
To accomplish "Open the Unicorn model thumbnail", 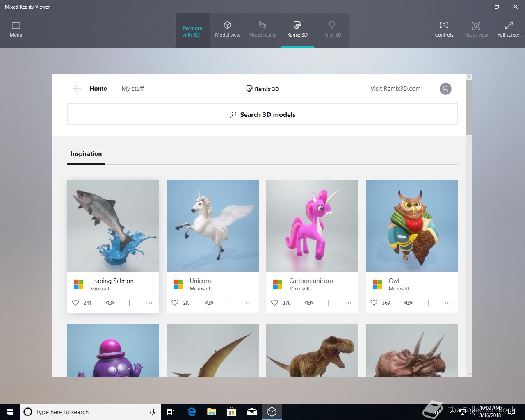I will pos(213,226).
